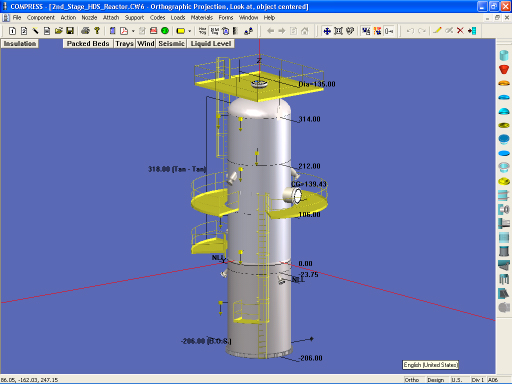Click the Ortho status bar entry
This screenshot has width=512, height=384.
point(412,380)
